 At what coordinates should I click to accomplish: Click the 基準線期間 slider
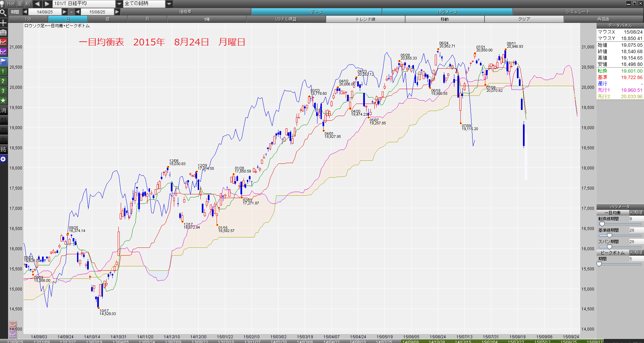coord(620,236)
